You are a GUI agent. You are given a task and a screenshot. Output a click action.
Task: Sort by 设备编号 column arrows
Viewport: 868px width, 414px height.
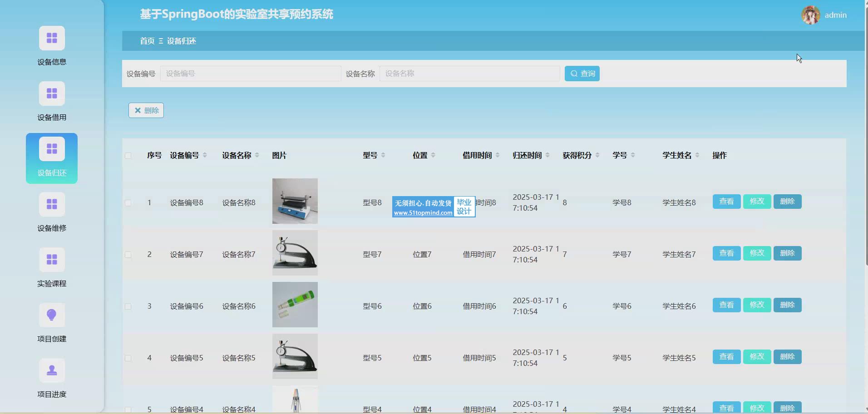(205, 155)
